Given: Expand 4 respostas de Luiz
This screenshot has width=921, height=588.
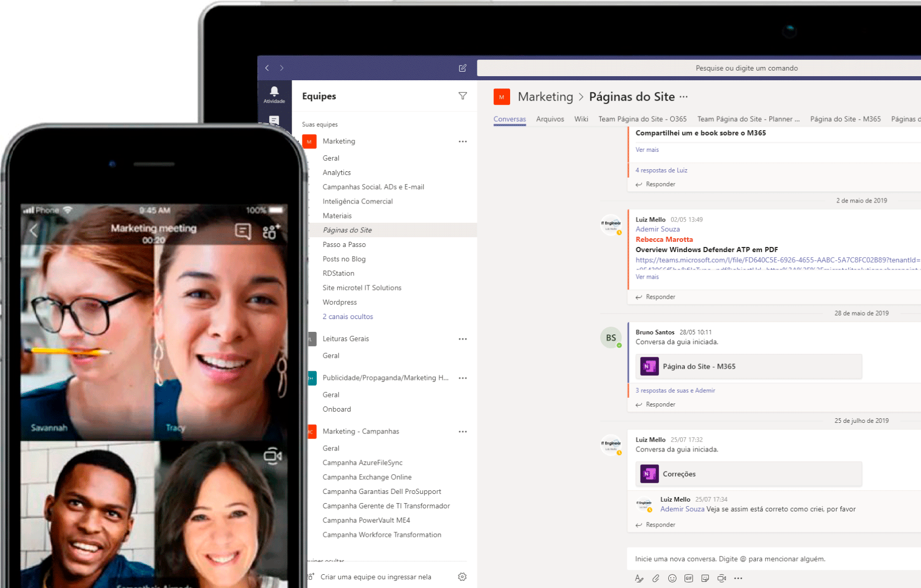Looking at the screenshot, I should click(x=661, y=170).
